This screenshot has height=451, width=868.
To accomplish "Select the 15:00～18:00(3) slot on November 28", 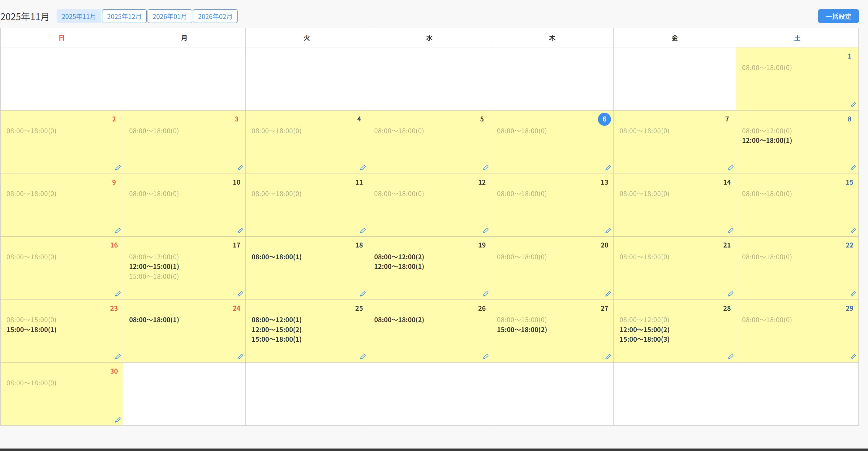I will pyautogui.click(x=644, y=339).
